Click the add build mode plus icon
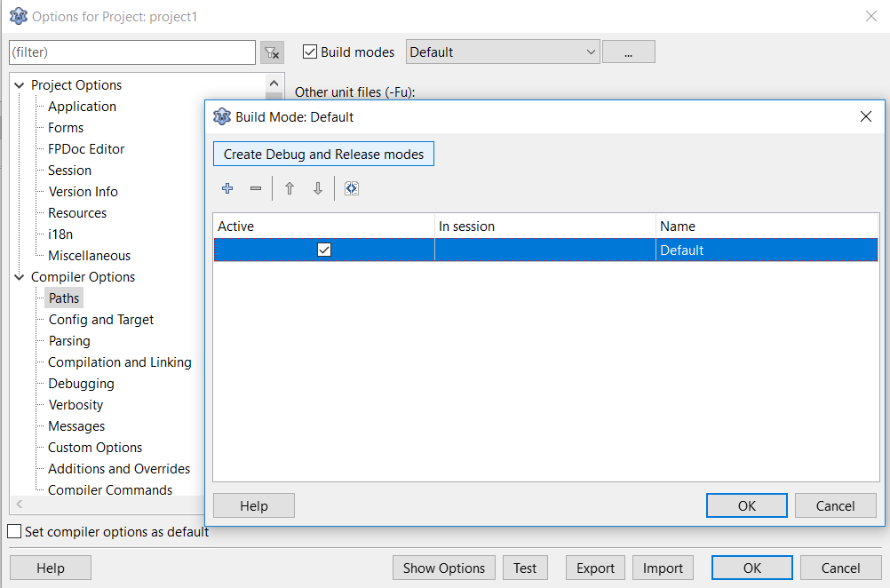Image resolution: width=890 pixels, height=588 pixels. point(228,188)
